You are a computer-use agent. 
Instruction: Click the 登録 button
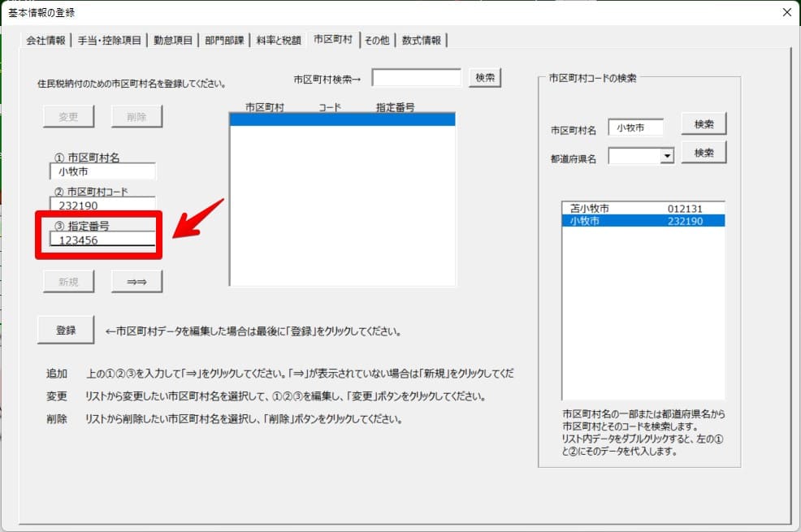coord(66,331)
